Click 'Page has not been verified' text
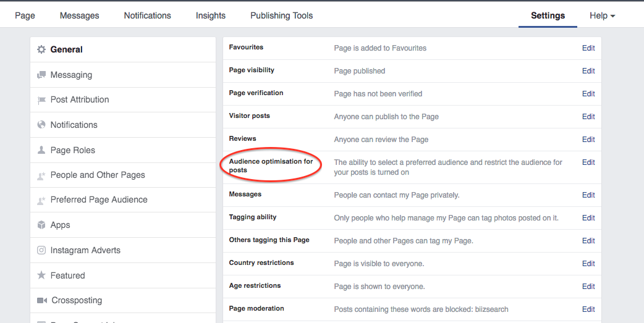 click(x=378, y=94)
